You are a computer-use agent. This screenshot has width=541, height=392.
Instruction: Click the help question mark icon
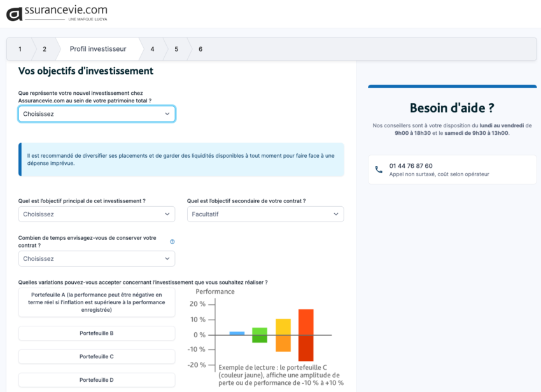(x=172, y=242)
